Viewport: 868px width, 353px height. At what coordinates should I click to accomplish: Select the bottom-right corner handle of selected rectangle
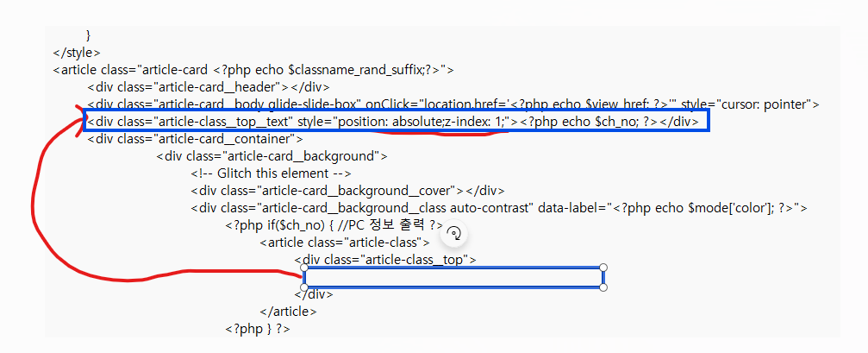click(603, 287)
